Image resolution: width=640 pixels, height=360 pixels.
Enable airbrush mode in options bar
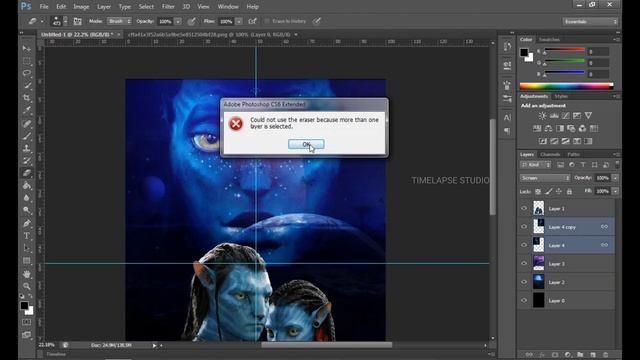[253, 21]
